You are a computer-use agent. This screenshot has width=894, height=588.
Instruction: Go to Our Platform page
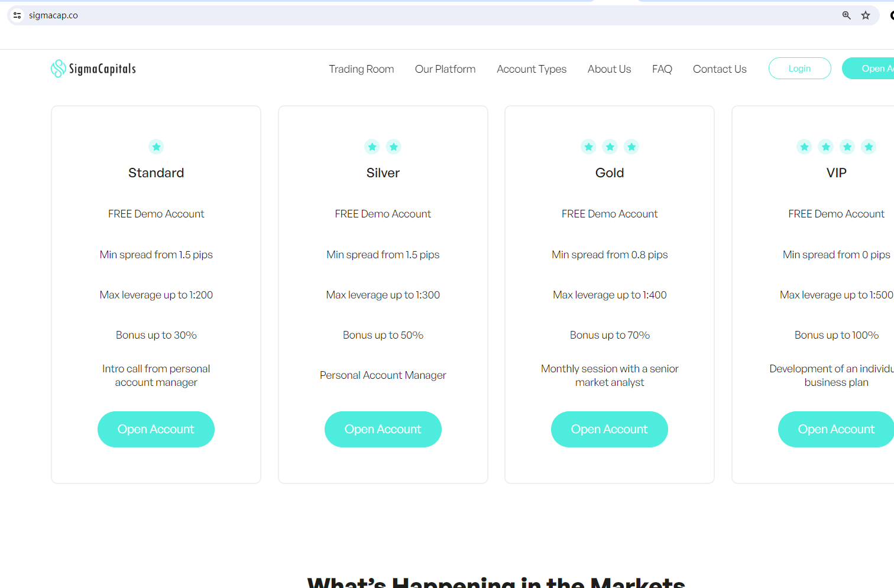445,69
